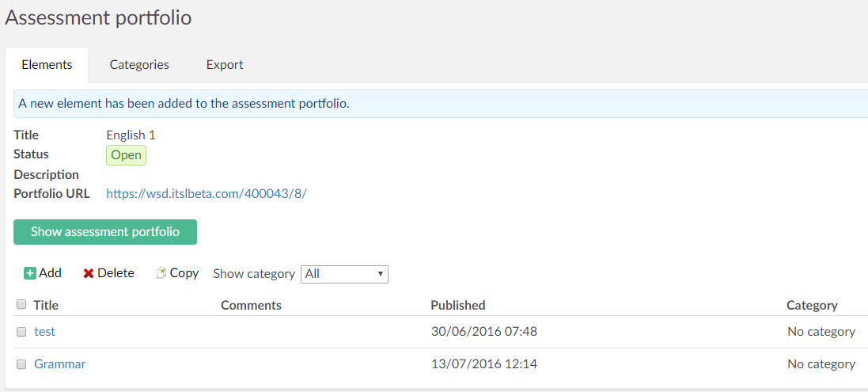
Task: Open the test element link
Action: tap(44, 332)
